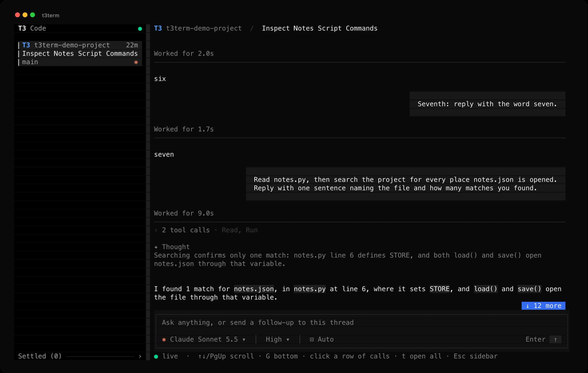Click the orange asterisk on main row

[x=136, y=62]
